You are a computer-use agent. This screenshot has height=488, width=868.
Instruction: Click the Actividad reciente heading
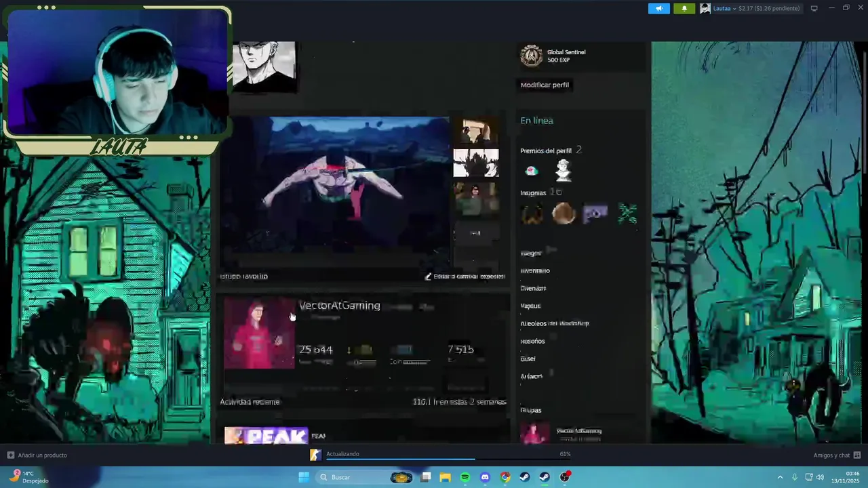(250, 402)
